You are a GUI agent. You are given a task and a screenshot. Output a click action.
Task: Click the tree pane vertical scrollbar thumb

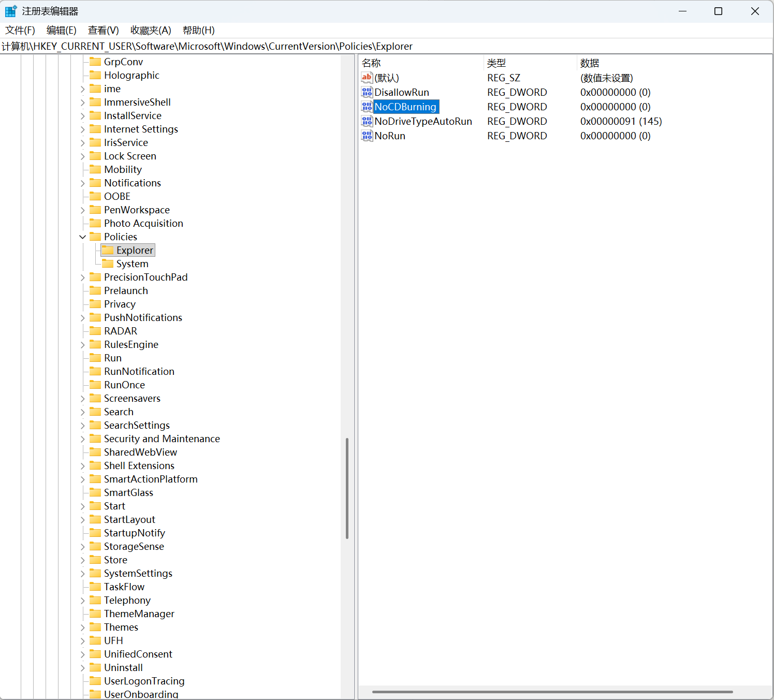347,488
